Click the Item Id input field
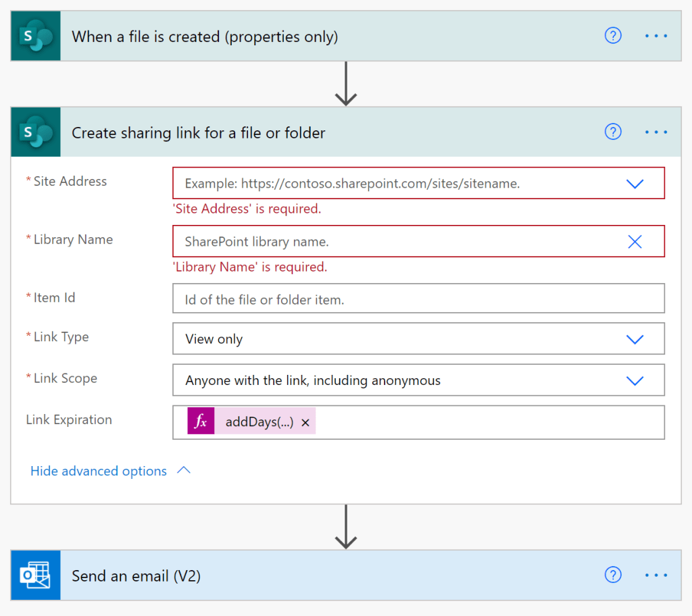The image size is (692, 616). pos(418,299)
